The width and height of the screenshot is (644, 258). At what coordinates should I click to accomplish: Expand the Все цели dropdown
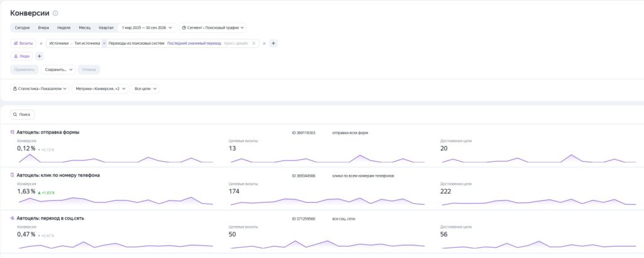(145, 89)
